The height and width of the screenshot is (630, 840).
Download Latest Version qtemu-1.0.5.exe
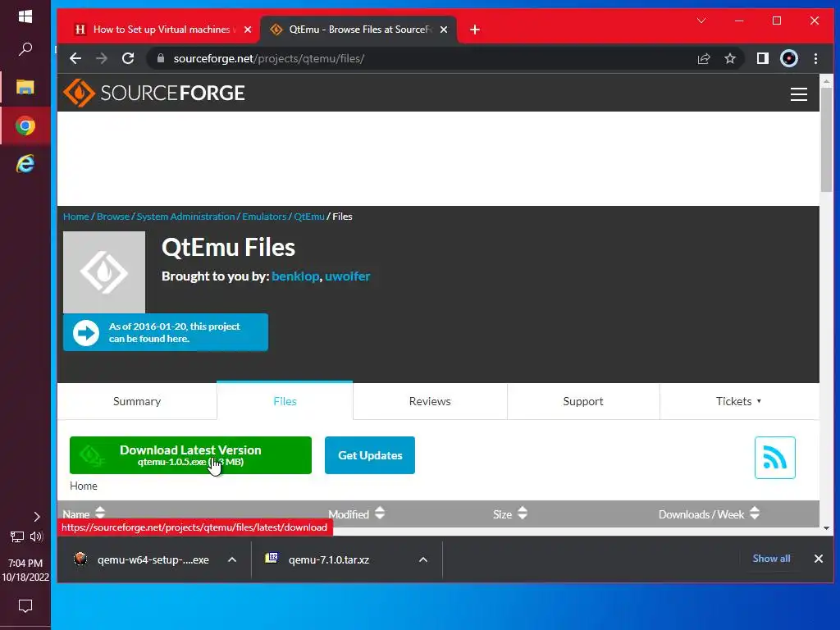190,455
